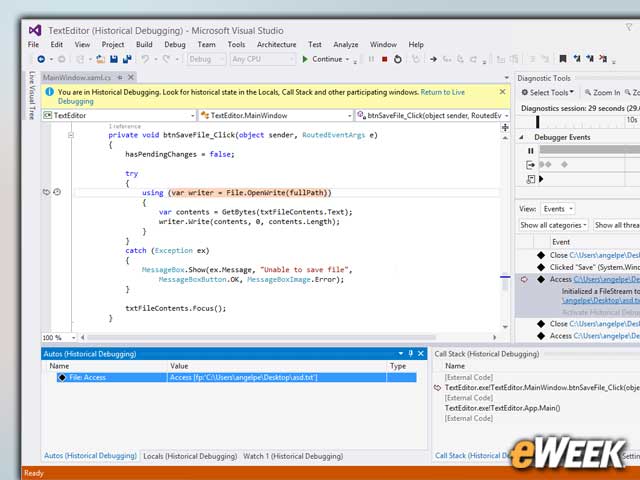Stop debugging with the red square icon
This screenshot has height=480, width=640.
tap(384, 59)
